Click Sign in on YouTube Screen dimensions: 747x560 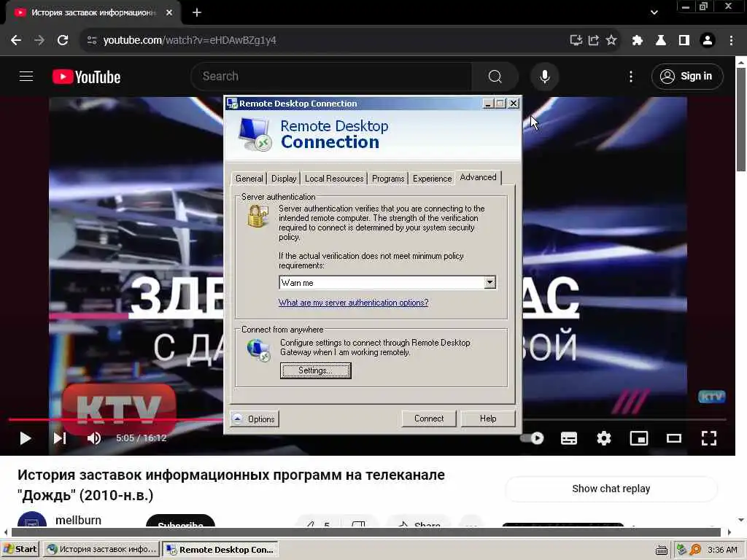click(687, 76)
